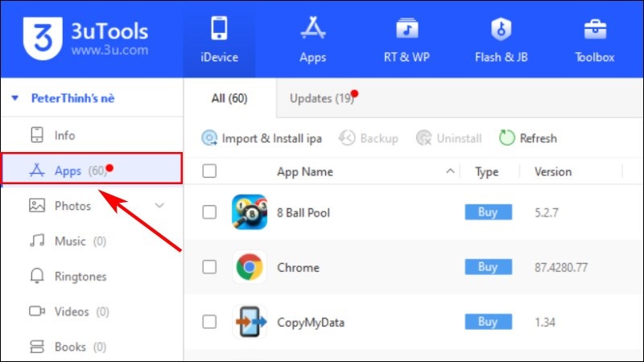Open the Apps store section in top bar
Image resolution: width=644 pixels, height=362 pixels.
click(312, 39)
